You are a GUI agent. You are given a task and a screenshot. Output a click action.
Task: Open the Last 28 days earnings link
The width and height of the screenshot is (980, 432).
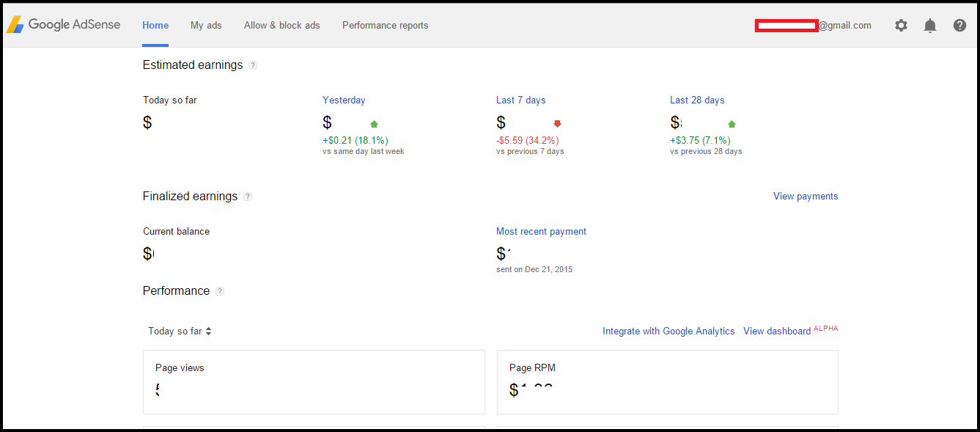tap(697, 100)
